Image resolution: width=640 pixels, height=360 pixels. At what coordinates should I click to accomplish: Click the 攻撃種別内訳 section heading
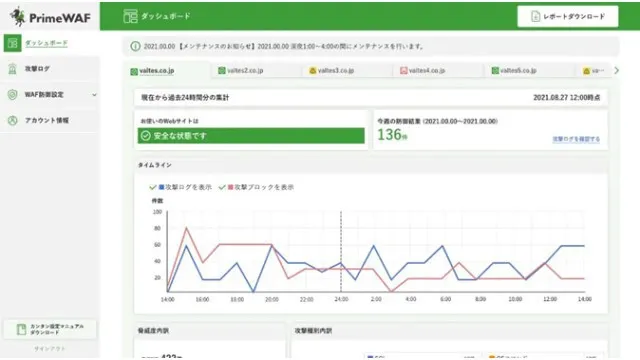click(313, 331)
